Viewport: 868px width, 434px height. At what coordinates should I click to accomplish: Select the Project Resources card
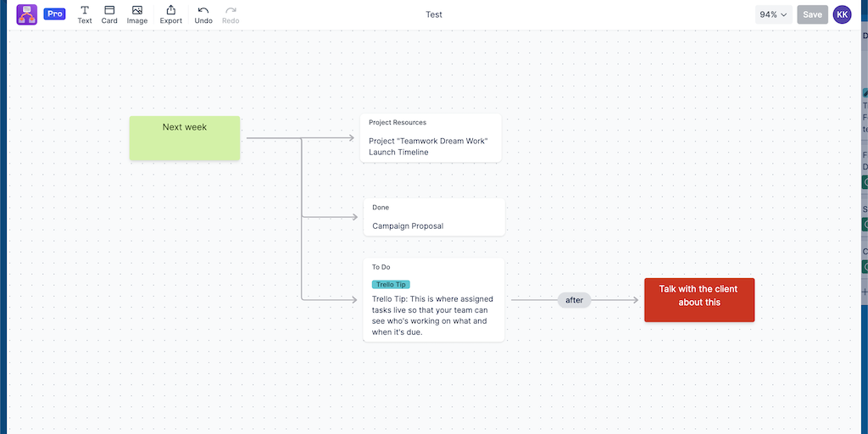(431, 138)
